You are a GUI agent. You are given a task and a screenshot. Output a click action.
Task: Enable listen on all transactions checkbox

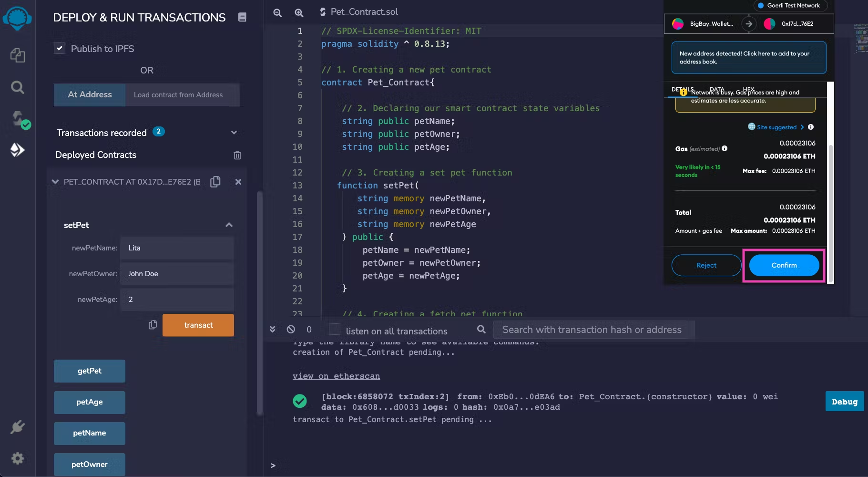[335, 330]
